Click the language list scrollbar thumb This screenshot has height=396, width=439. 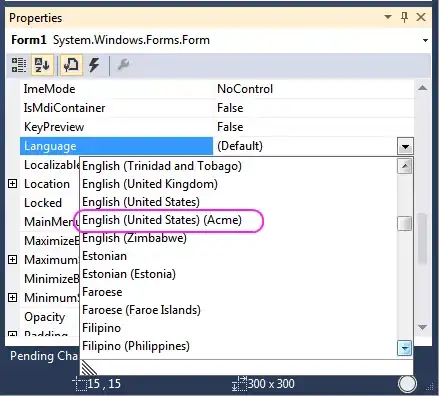(x=405, y=223)
